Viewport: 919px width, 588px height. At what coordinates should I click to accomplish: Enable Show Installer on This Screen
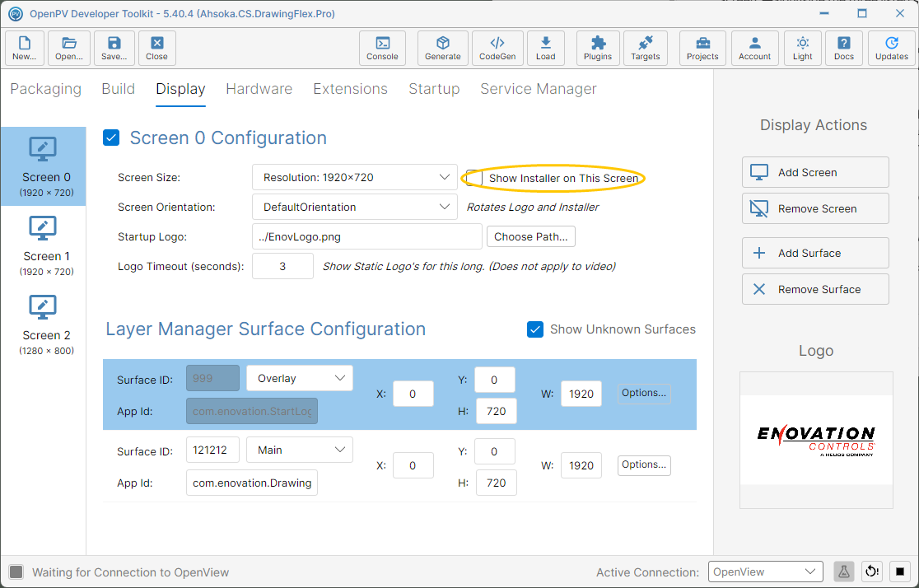coord(474,178)
